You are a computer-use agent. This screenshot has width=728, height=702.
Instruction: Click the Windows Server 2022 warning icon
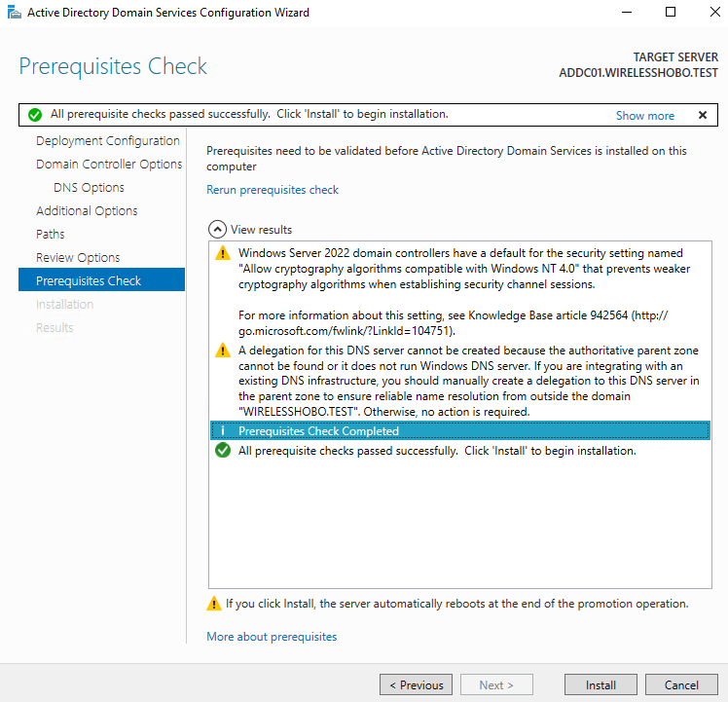tap(223, 253)
